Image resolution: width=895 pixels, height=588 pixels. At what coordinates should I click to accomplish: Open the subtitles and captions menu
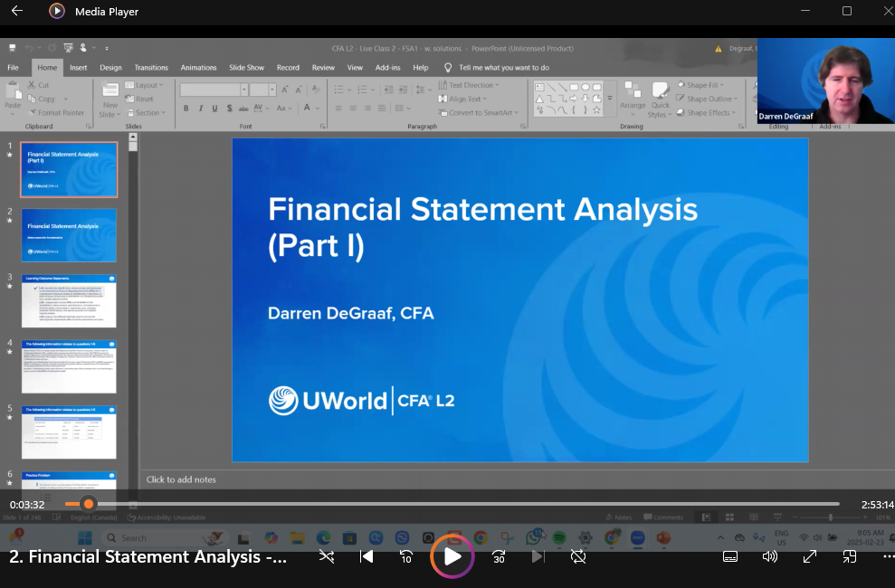pos(730,556)
